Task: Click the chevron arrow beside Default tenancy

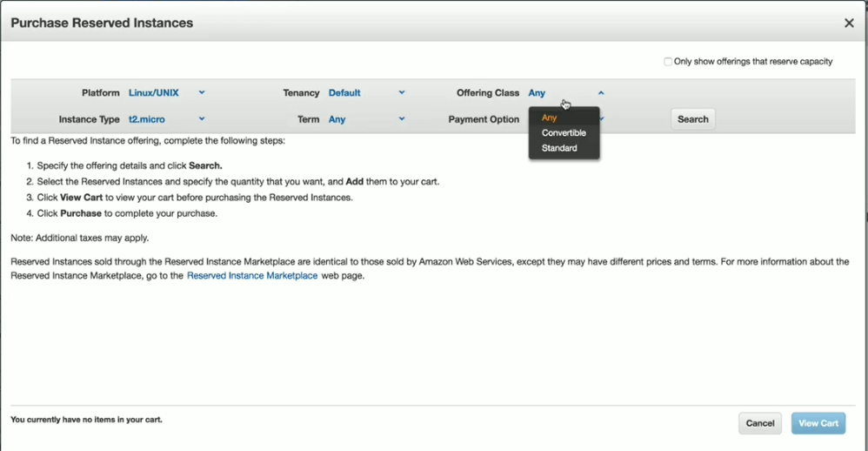Action: click(x=402, y=92)
